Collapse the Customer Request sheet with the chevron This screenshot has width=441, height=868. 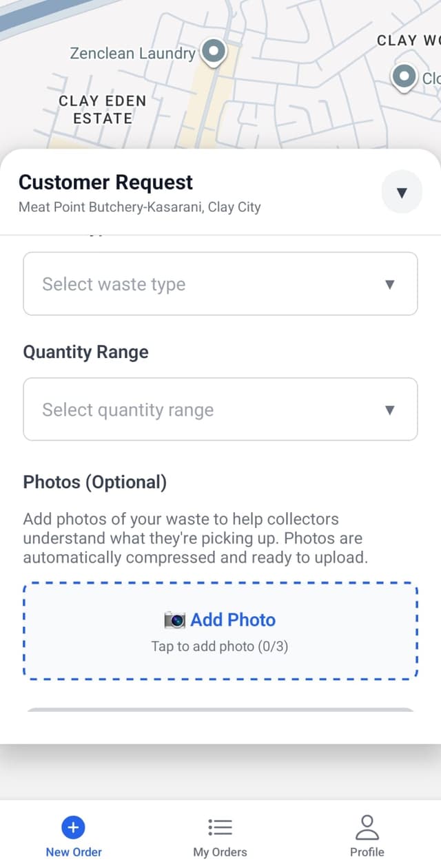[401, 193]
